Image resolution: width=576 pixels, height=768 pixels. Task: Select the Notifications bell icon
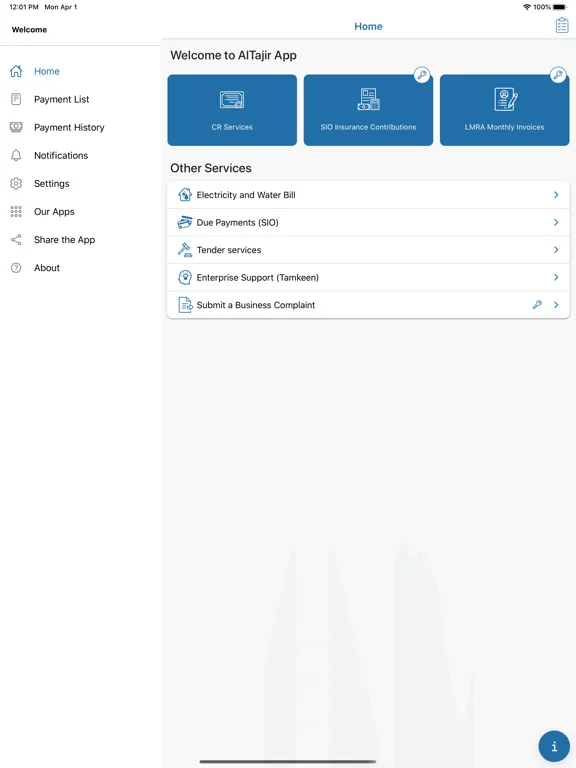pyautogui.click(x=16, y=155)
